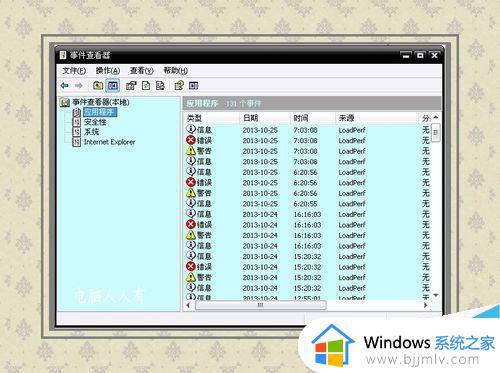Screen dimensions: 500x373
Task: Click the horizontal scrollbar left arrow
Action: 188,305
